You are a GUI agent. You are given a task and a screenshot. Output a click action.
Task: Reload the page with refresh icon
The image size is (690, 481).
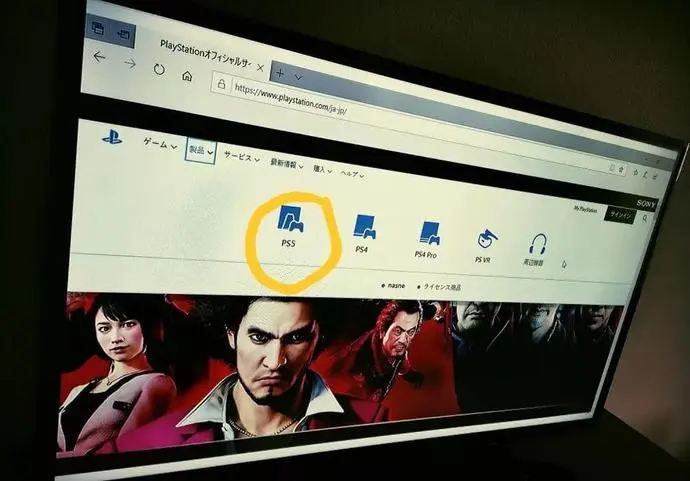[x=159, y=70]
